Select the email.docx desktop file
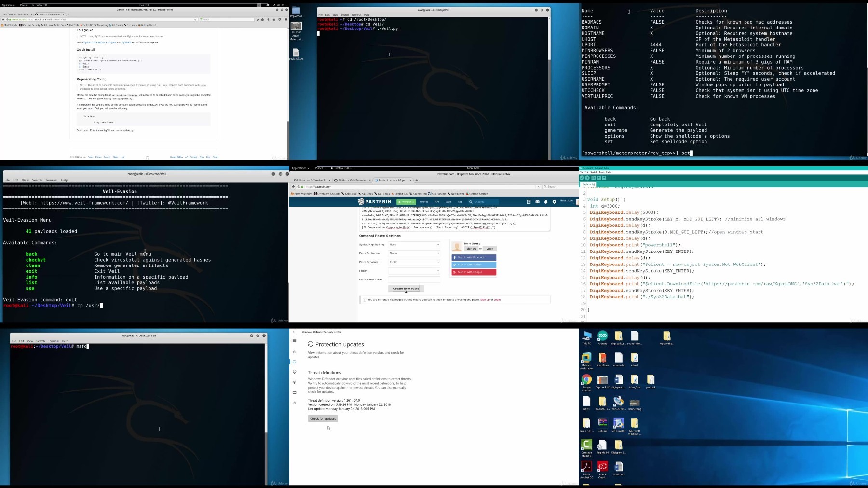This screenshot has height=488, width=868. 619,469
